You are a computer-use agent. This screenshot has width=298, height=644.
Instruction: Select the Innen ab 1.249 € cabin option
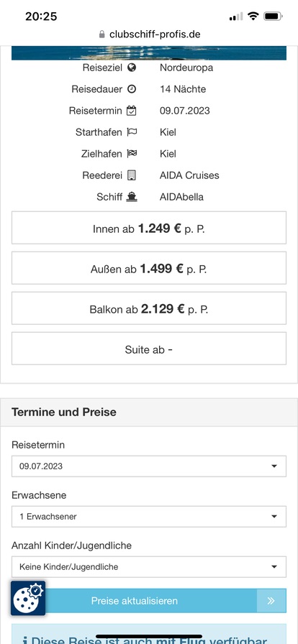pyautogui.click(x=148, y=228)
